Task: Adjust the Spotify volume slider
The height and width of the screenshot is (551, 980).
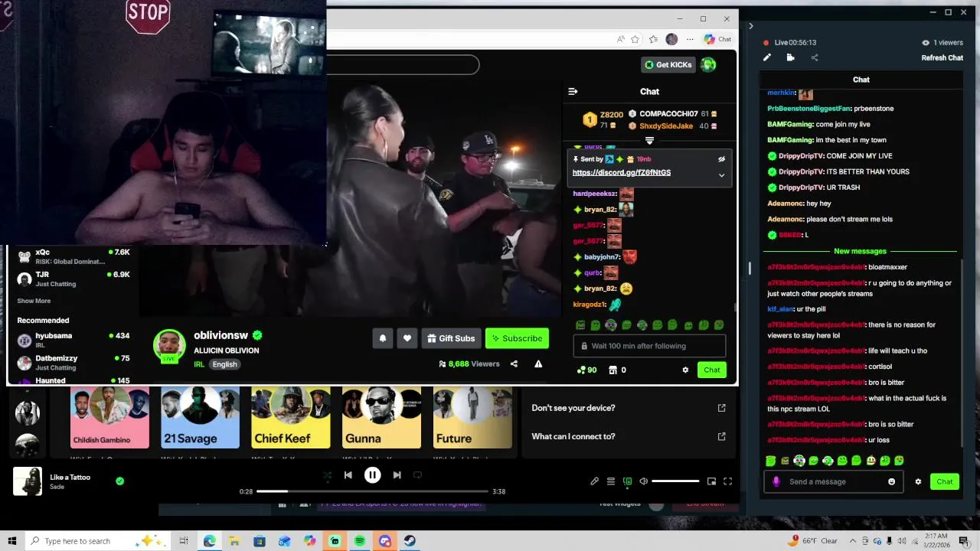Action: 675,481
